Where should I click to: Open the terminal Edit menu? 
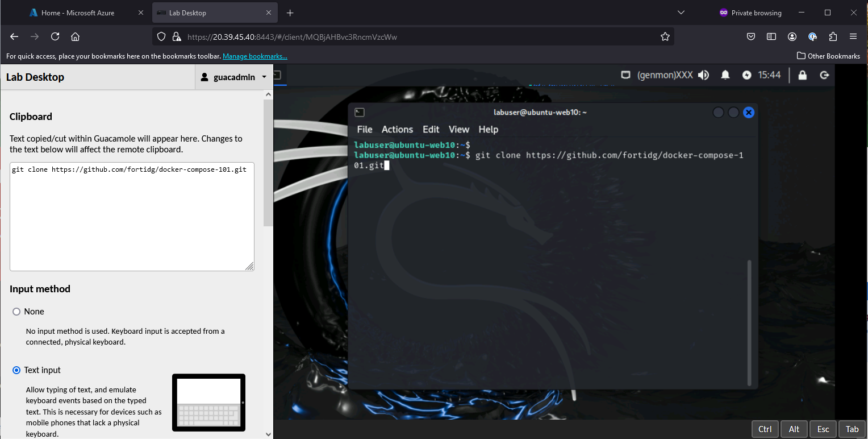click(x=431, y=129)
